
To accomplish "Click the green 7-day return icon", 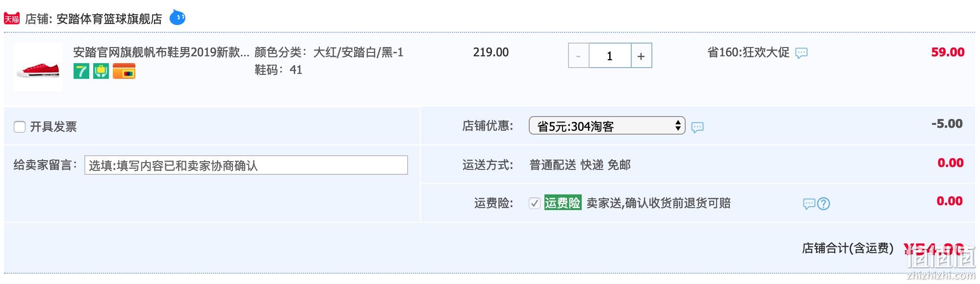I will pos(81,71).
